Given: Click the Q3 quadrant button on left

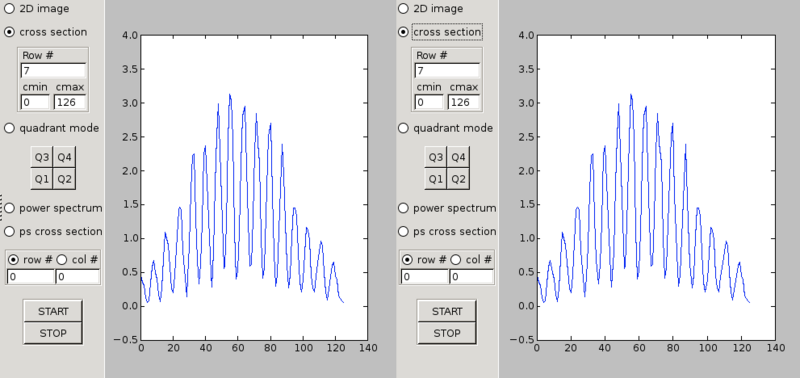Looking at the screenshot, I should click(x=42, y=157).
